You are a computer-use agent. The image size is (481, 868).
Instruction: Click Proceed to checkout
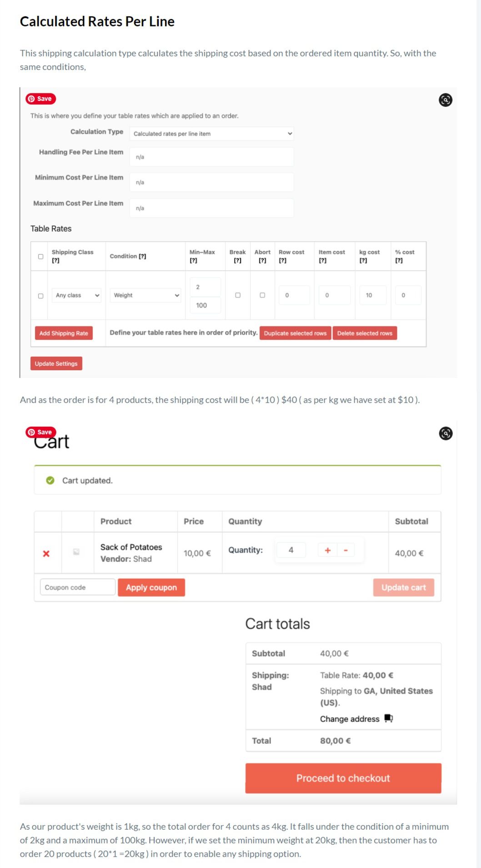click(x=343, y=778)
